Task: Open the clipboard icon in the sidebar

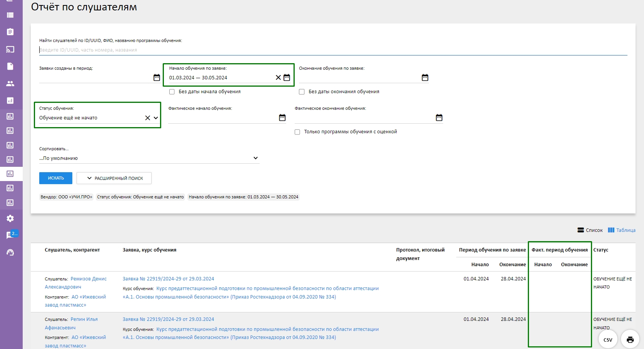Action: 10,32
